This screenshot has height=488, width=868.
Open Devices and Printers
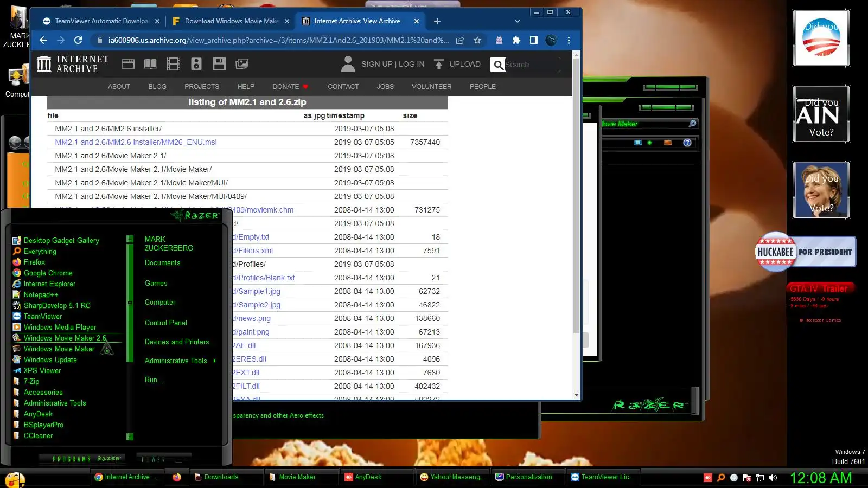tap(177, 342)
